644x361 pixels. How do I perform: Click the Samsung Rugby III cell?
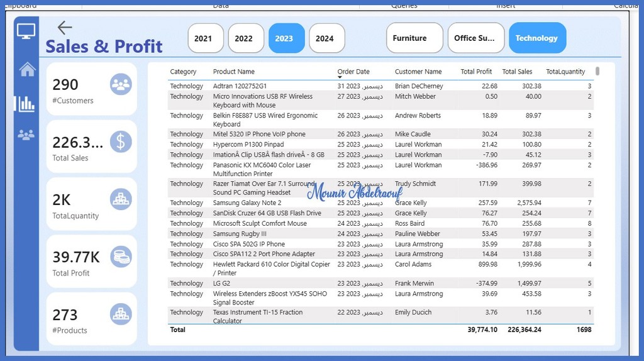tap(240, 233)
